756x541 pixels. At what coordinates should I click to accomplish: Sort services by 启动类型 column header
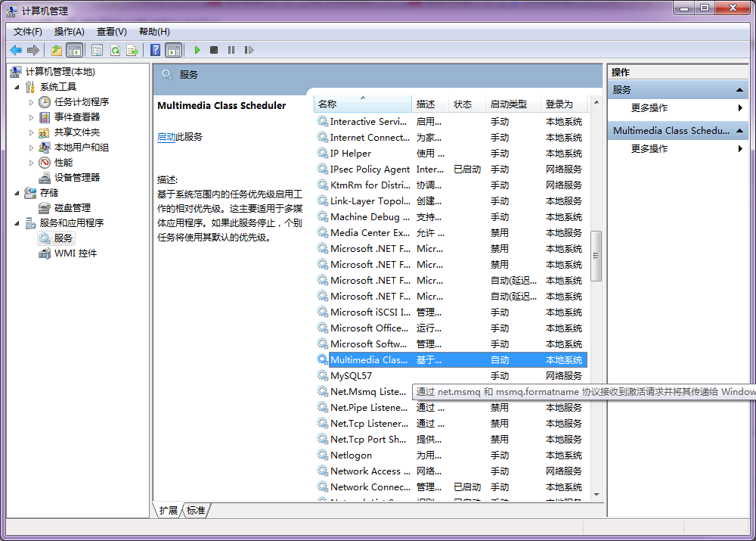coord(513,104)
